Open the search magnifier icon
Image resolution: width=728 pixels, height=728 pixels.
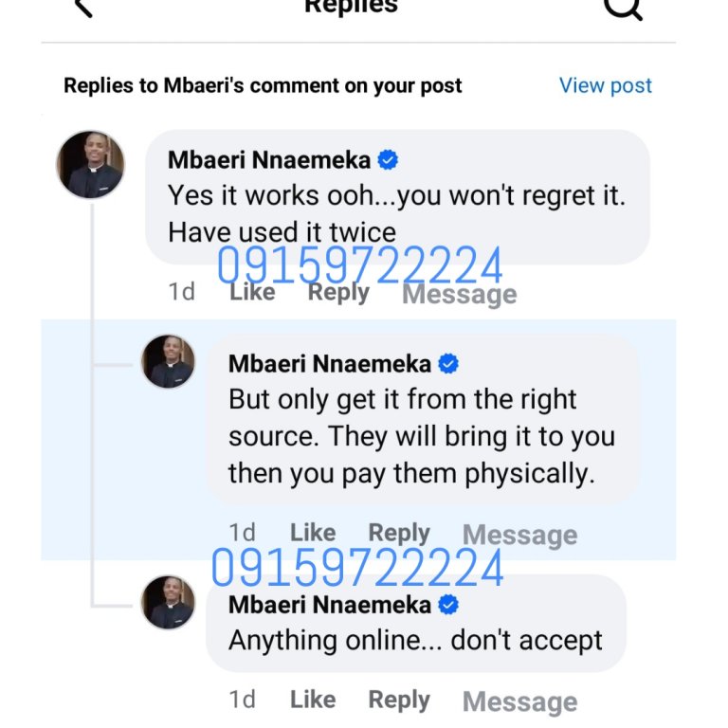623,8
